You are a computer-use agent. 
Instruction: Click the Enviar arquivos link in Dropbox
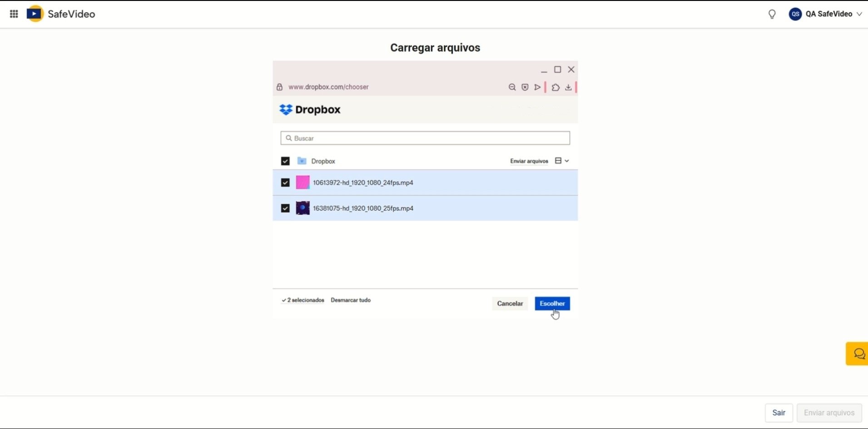click(529, 161)
